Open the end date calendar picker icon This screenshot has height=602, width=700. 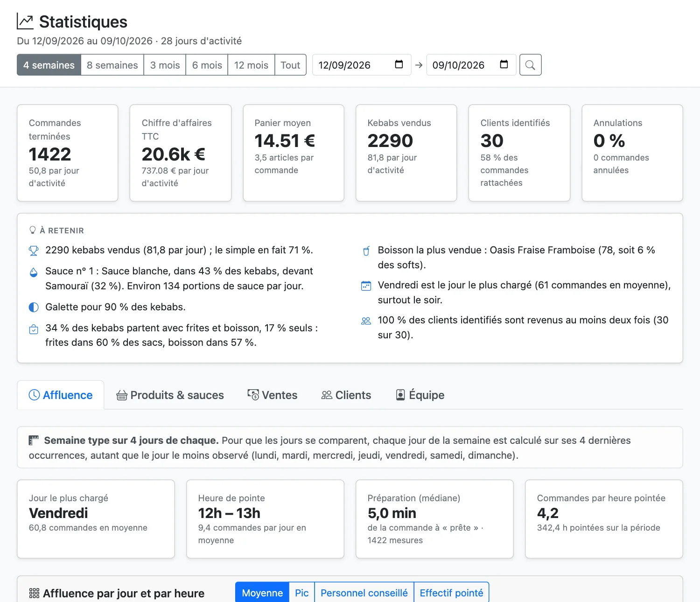504,64
